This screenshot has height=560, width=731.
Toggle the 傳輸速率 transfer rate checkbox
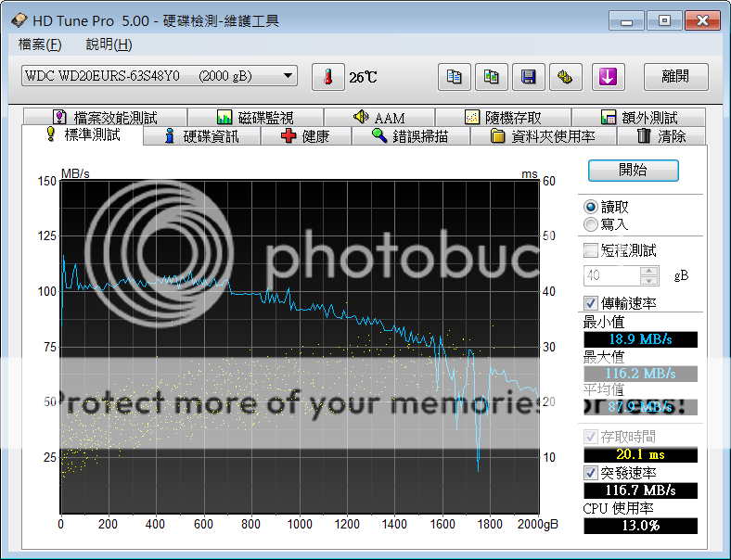[x=591, y=303]
